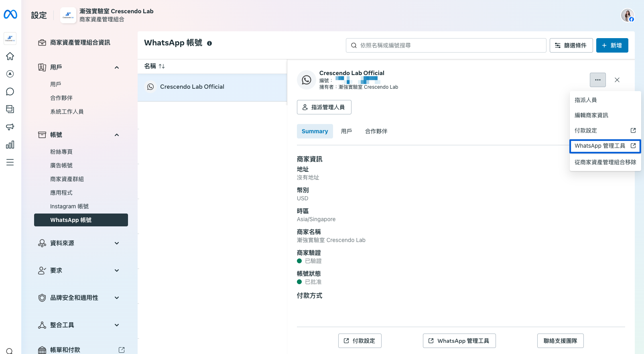The image size is (644, 354).
Task: Switch to the 合作夥伴 tab
Action: tap(376, 131)
